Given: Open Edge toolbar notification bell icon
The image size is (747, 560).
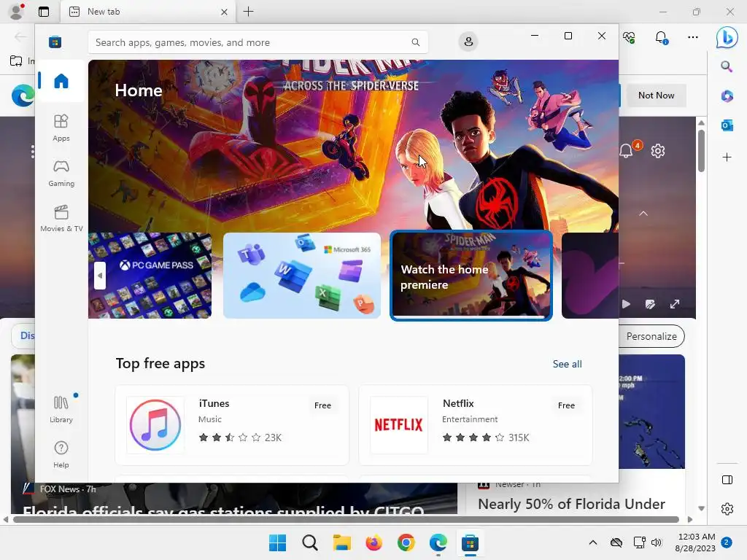Looking at the screenshot, I should pyautogui.click(x=661, y=37).
